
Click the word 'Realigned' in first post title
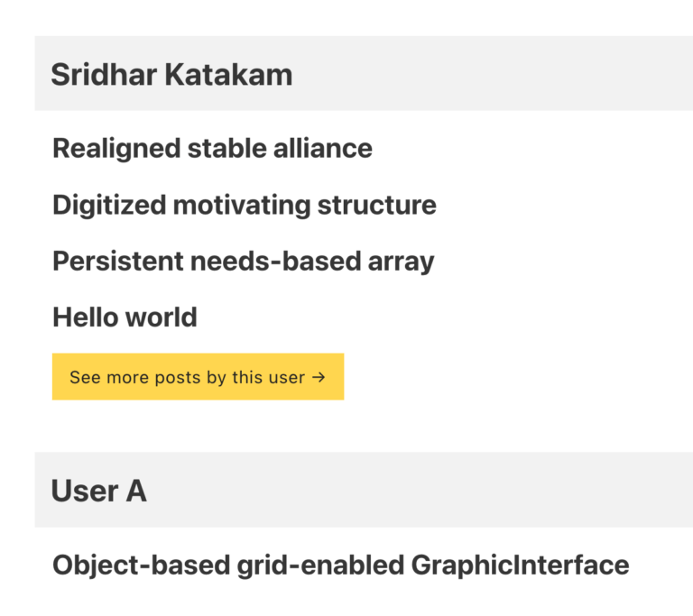[116, 149]
